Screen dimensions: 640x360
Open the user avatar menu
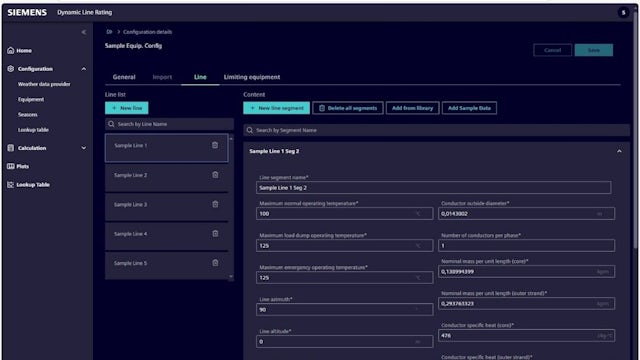[x=623, y=12]
